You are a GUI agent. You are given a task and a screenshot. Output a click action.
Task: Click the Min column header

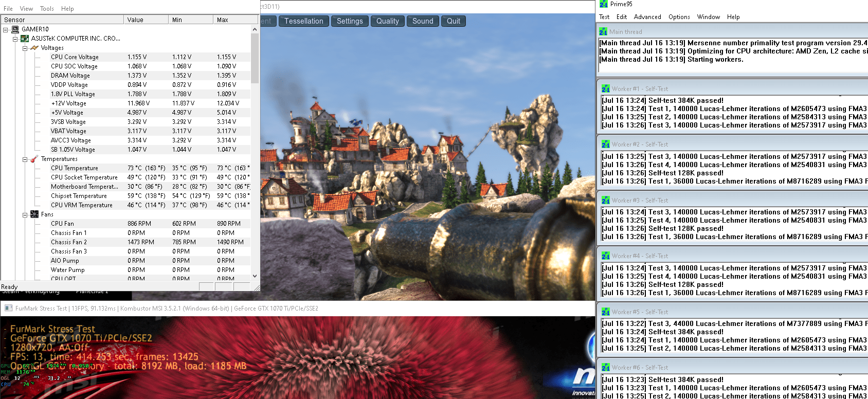pos(191,20)
